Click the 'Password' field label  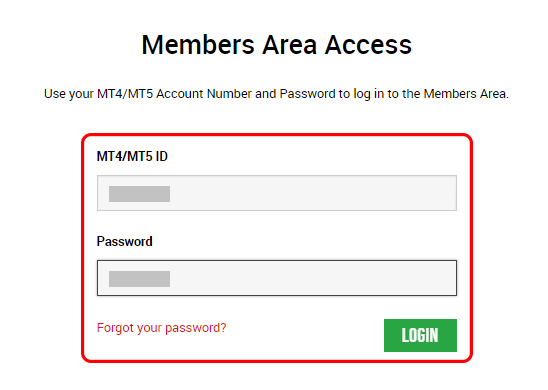124,241
